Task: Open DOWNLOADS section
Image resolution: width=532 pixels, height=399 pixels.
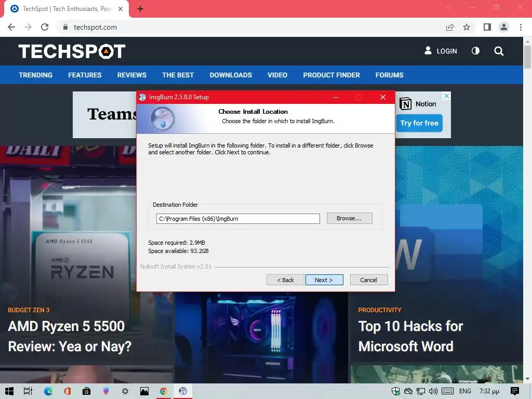Action: tap(231, 75)
